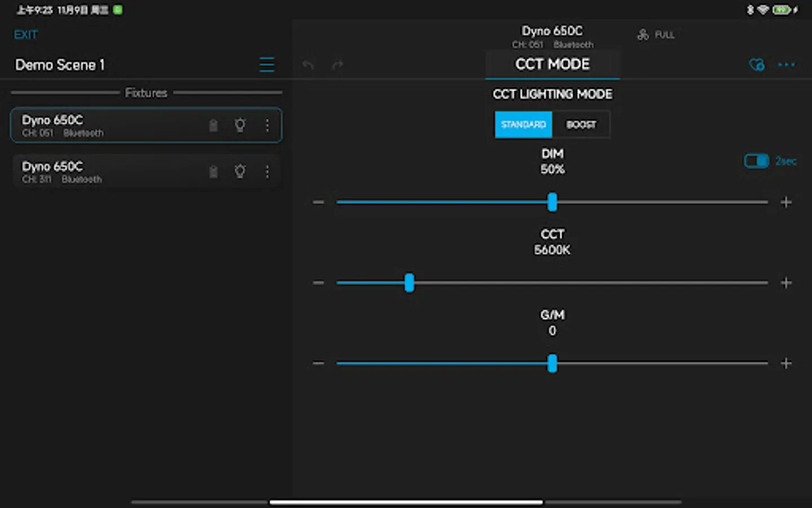Tap the Wi-Fi status bar icon

pyautogui.click(x=763, y=10)
